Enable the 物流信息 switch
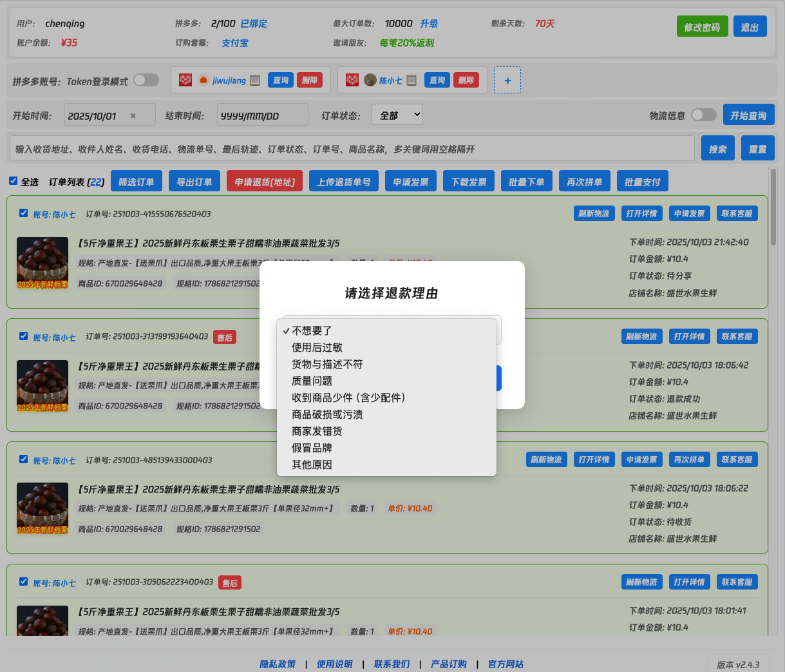The height and width of the screenshot is (672, 785). point(703,115)
